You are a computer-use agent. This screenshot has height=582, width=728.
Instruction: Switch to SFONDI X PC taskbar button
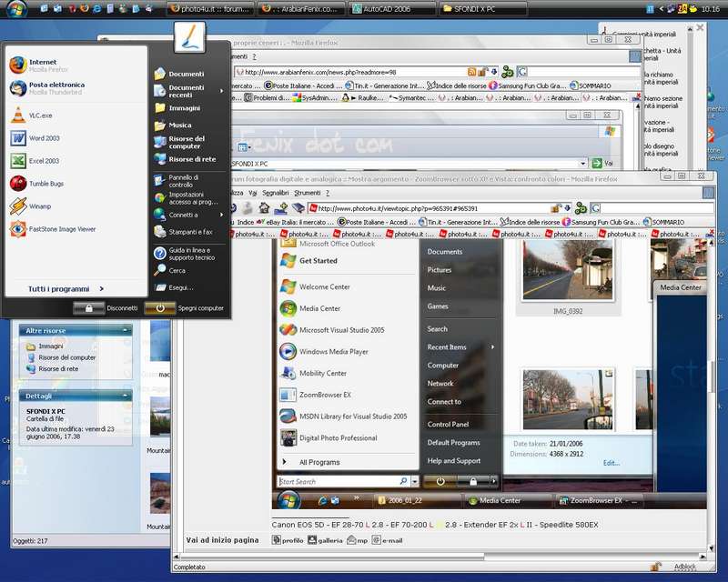point(483,9)
